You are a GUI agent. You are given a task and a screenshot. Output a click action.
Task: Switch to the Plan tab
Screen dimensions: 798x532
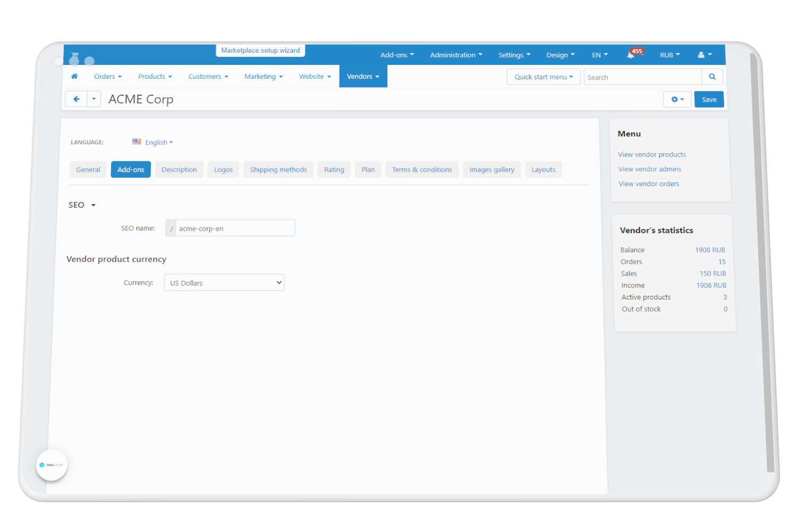point(368,170)
